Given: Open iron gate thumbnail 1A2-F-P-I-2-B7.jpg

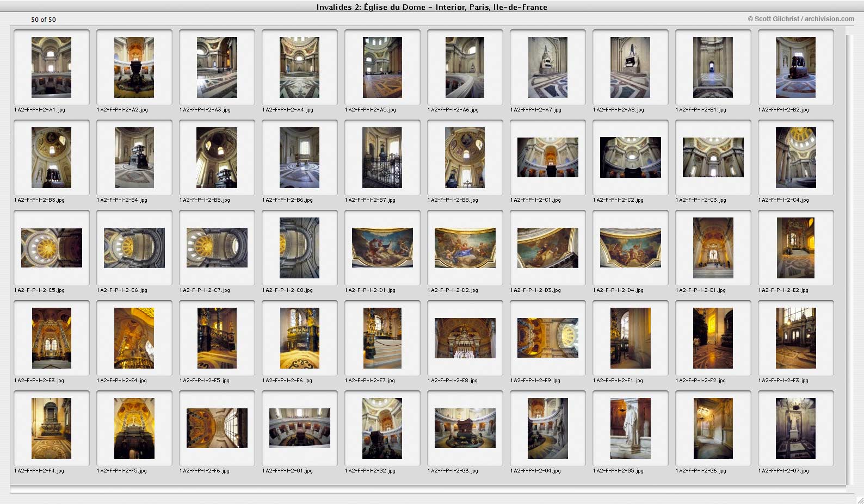Looking at the screenshot, I should pos(382,158).
